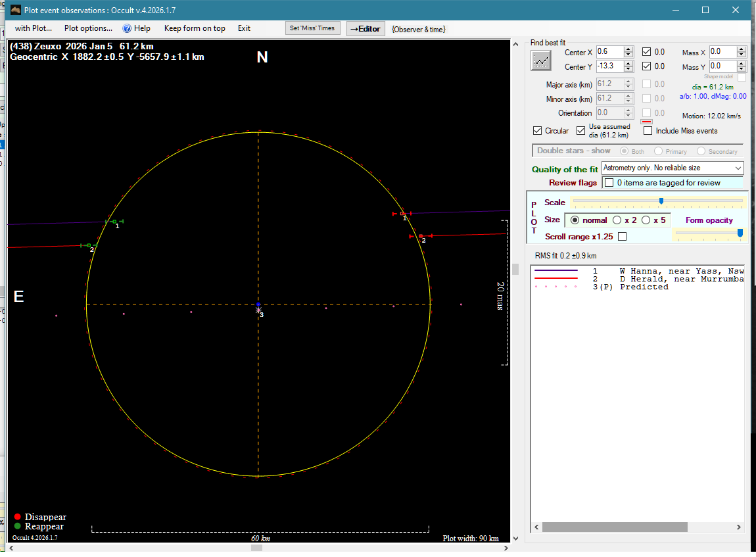Click the →Editor button
Viewport: 756px width, 557px height.
coord(365,29)
